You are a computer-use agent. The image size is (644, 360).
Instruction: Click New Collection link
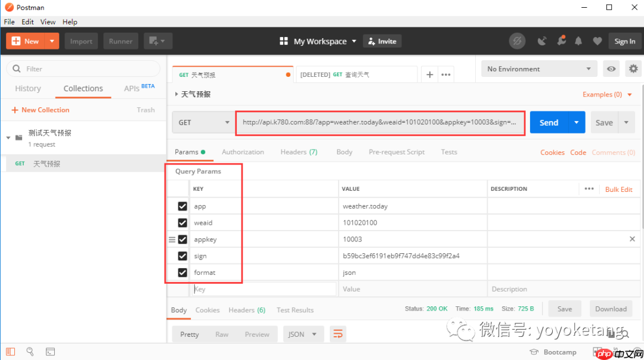(x=41, y=110)
